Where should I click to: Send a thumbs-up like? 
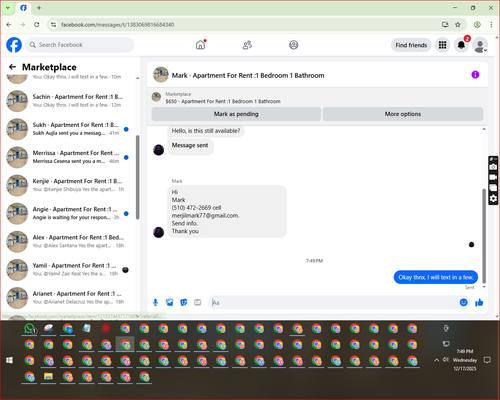pos(479,302)
